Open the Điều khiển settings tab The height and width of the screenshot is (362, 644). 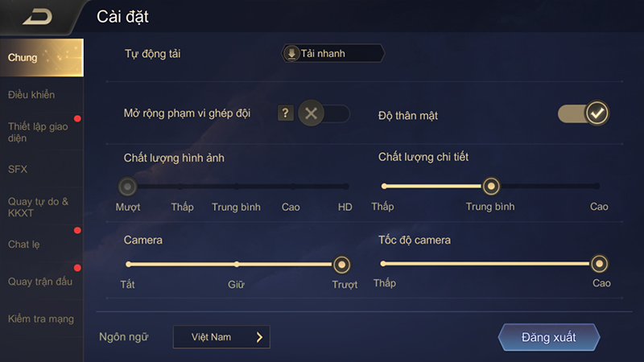tap(31, 95)
